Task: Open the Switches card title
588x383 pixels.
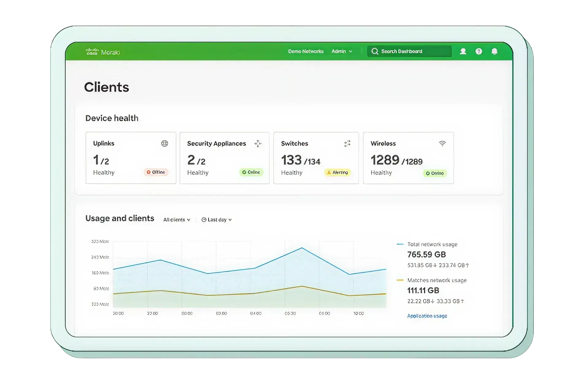Action: pyautogui.click(x=295, y=143)
